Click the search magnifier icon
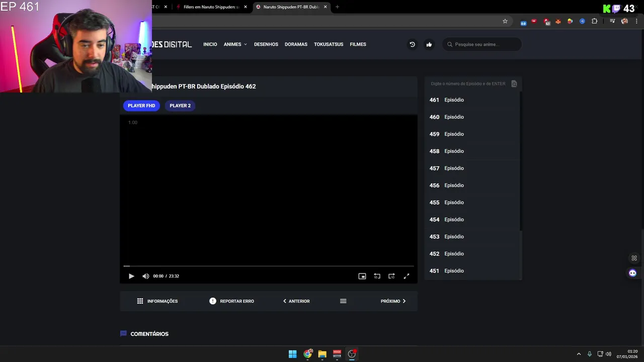The image size is (644, 362). (x=450, y=44)
